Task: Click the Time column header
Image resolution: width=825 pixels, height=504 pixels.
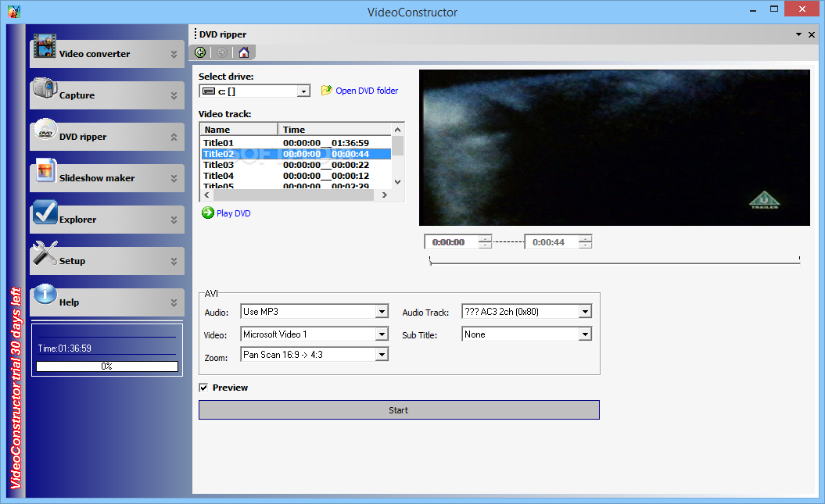Action: 335,129
